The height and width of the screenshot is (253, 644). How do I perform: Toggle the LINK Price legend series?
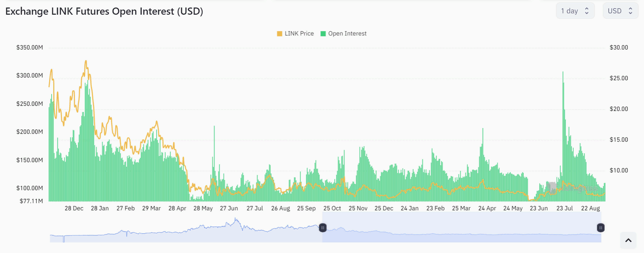[x=299, y=33]
